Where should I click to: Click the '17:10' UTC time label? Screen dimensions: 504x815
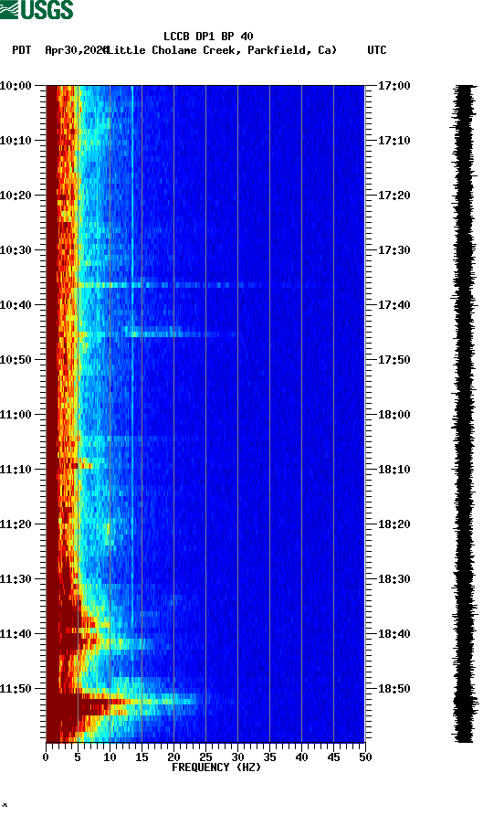tap(394, 141)
